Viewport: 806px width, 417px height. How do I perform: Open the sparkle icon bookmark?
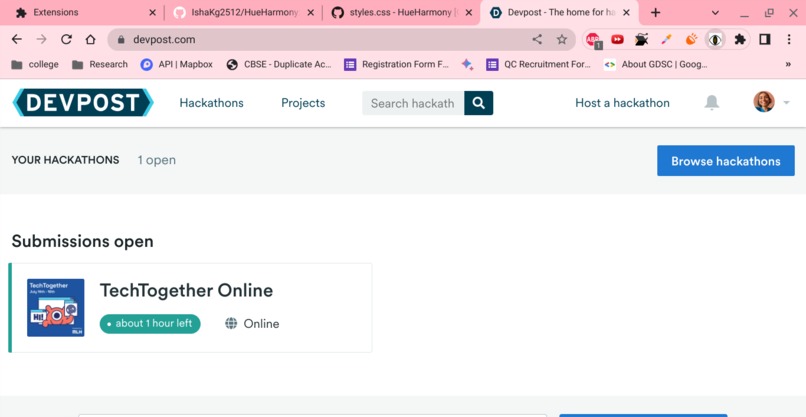click(467, 64)
